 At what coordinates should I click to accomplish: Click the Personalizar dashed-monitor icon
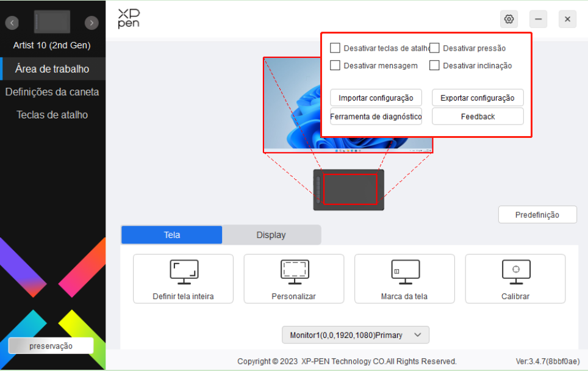click(295, 272)
